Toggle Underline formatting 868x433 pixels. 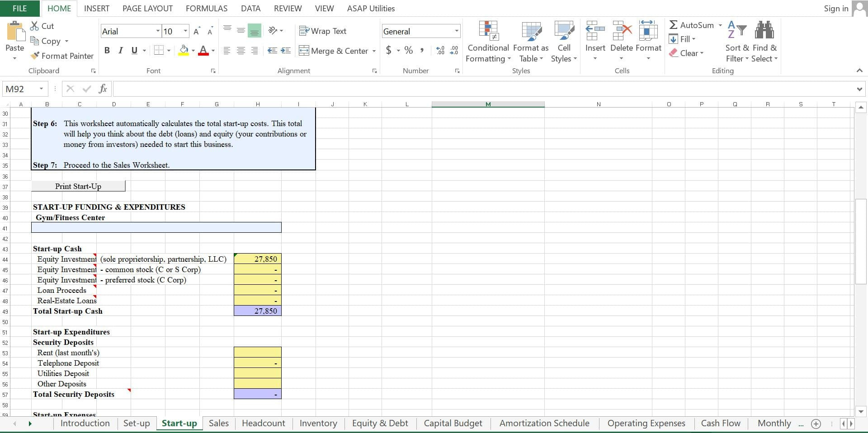[134, 50]
